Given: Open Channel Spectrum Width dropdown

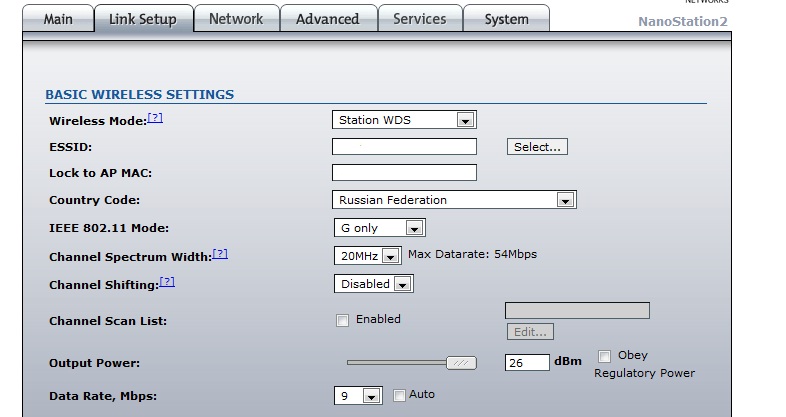Looking at the screenshot, I should [x=367, y=256].
